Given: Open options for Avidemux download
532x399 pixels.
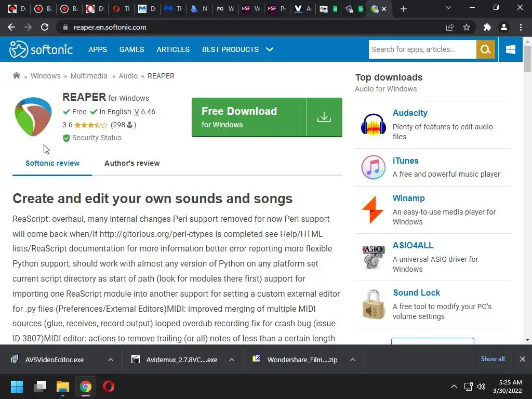Looking at the screenshot, I should pos(232,360).
